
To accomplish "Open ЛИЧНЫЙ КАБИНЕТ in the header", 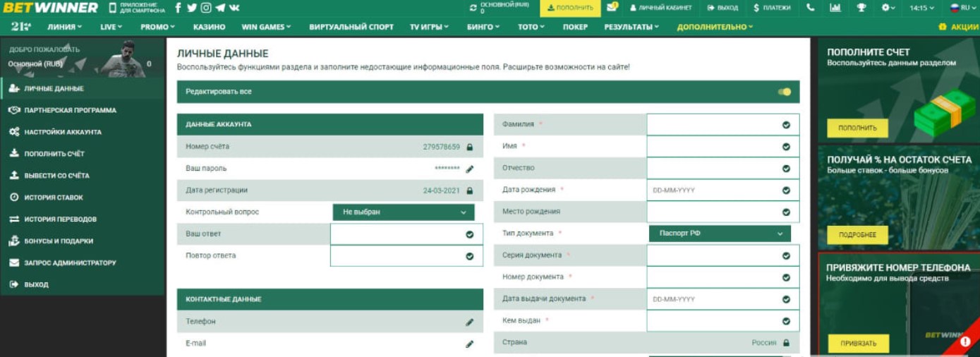I will pos(660,8).
